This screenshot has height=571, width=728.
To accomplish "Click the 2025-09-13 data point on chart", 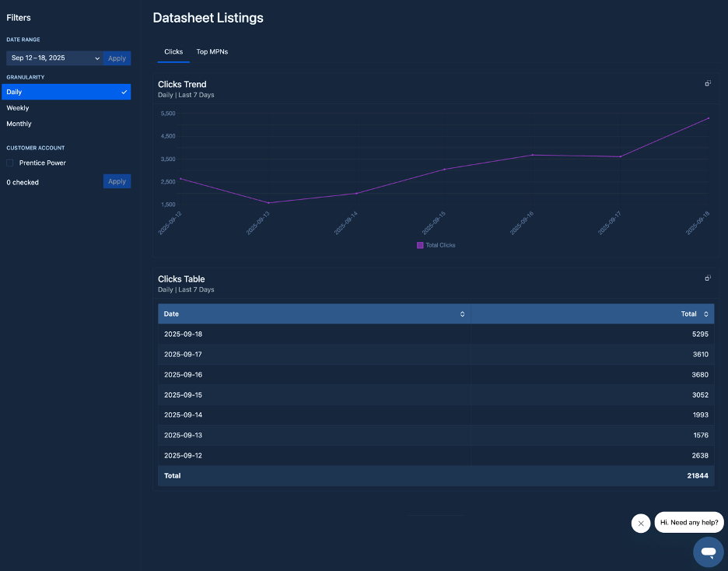I will click(268, 203).
